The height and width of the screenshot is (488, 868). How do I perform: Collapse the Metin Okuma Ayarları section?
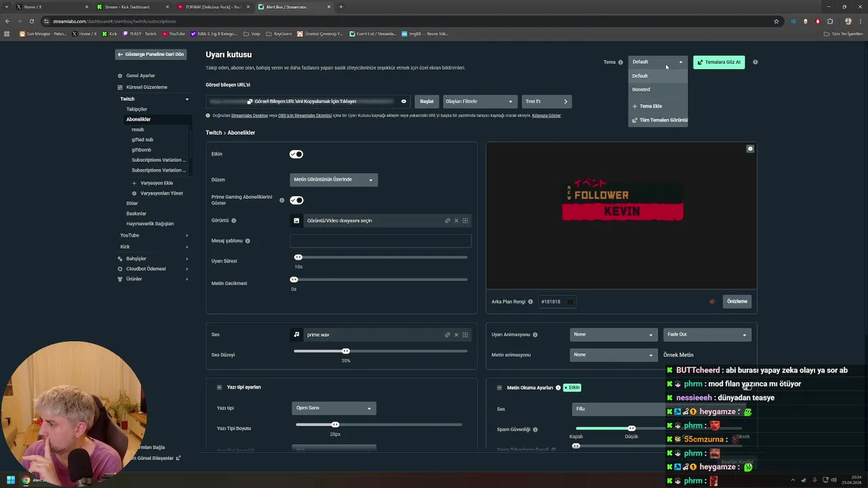click(x=499, y=388)
